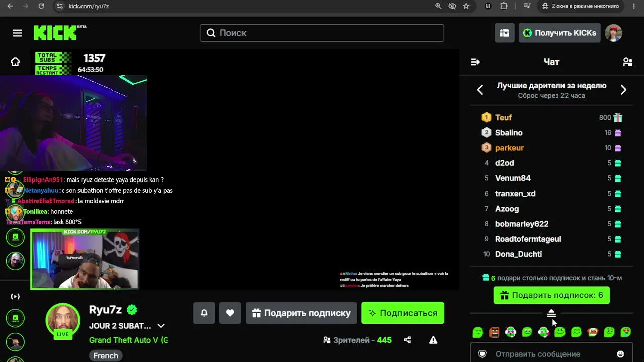Insert the heart-eyes drooling green emote
This screenshot has width=644, height=362.
point(625,332)
